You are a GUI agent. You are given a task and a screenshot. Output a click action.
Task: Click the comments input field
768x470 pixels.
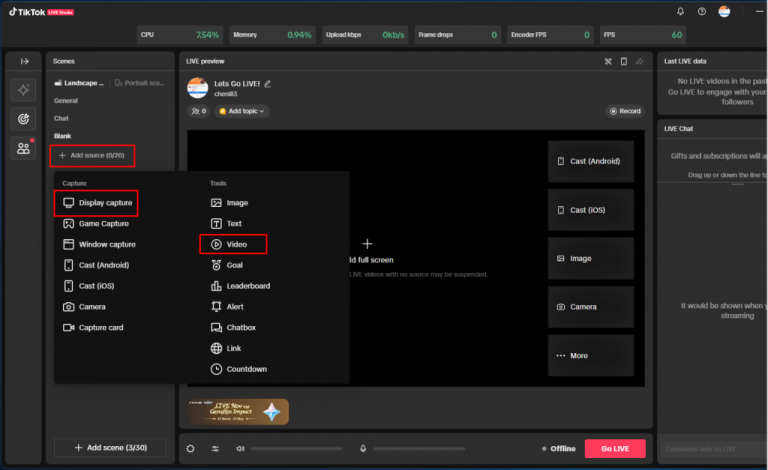(x=714, y=449)
